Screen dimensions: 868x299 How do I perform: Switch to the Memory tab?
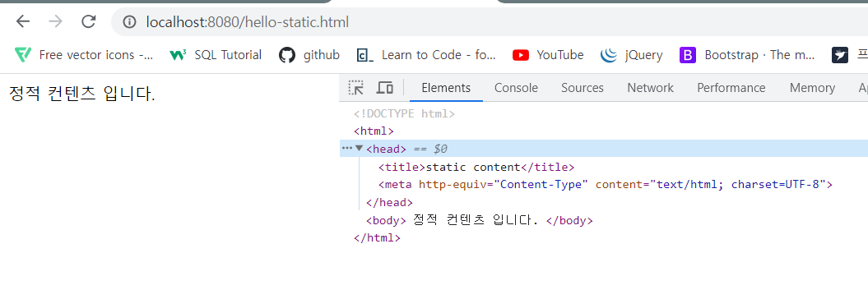(x=812, y=88)
